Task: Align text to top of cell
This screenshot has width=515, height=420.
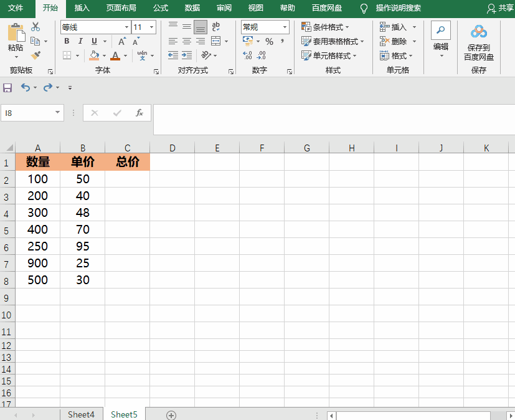Action: tap(173, 26)
